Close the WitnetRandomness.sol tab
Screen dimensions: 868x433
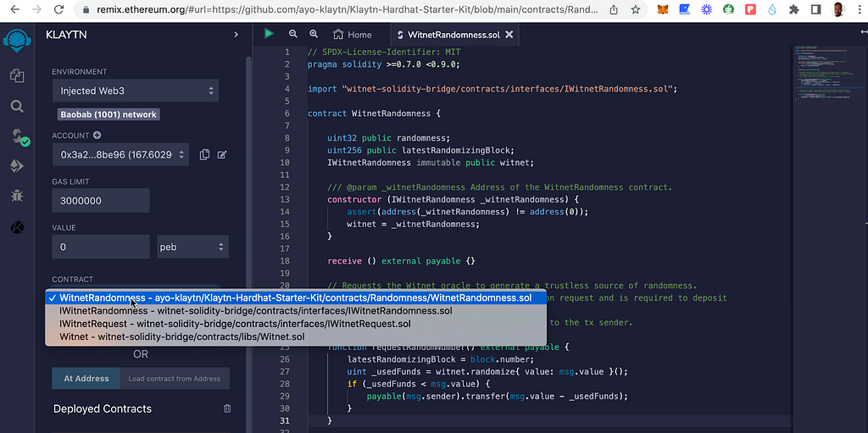tap(509, 35)
